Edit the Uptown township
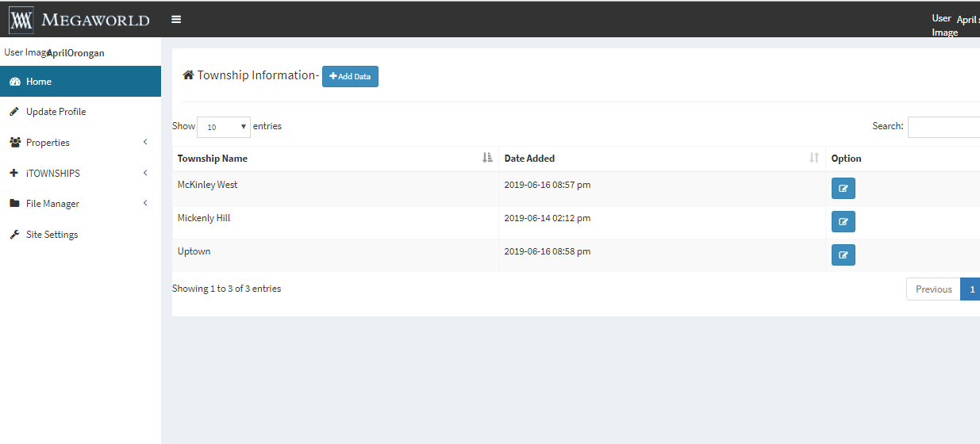Image resolution: width=980 pixels, height=444 pixels. coord(844,255)
